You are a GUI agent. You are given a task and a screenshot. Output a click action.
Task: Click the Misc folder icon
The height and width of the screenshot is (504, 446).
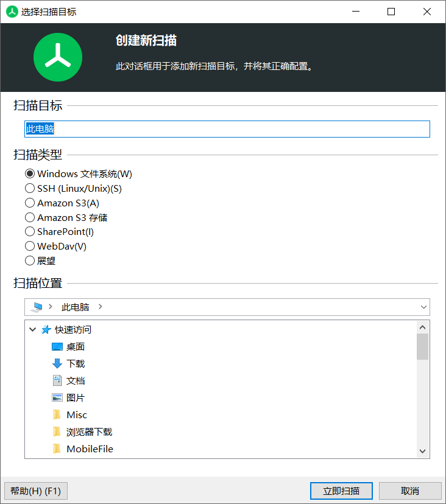57,415
